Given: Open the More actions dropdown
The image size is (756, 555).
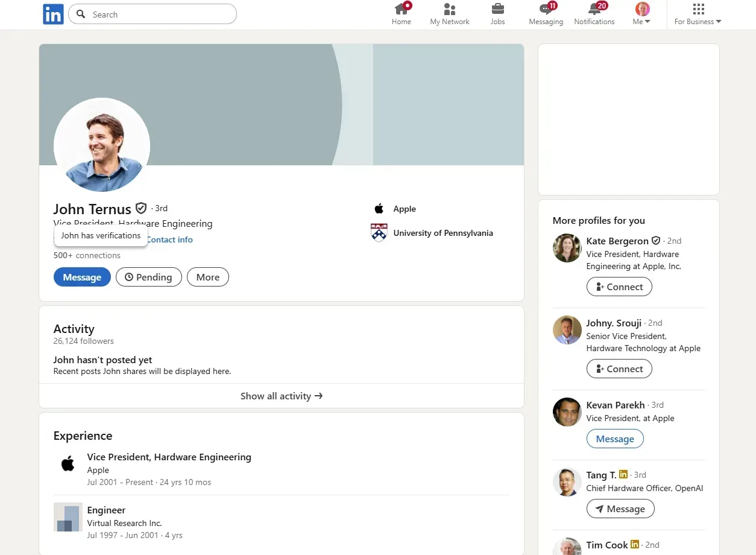Looking at the screenshot, I should (x=207, y=277).
